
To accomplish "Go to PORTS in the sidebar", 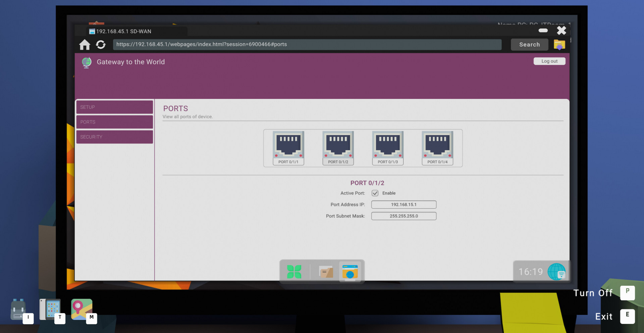I will click(x=115, y=122).
